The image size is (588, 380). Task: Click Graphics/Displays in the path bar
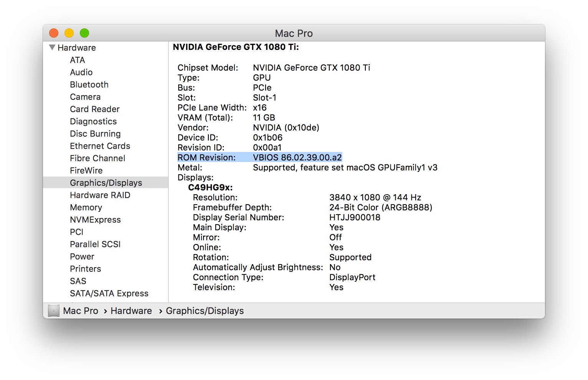point(205,311)
